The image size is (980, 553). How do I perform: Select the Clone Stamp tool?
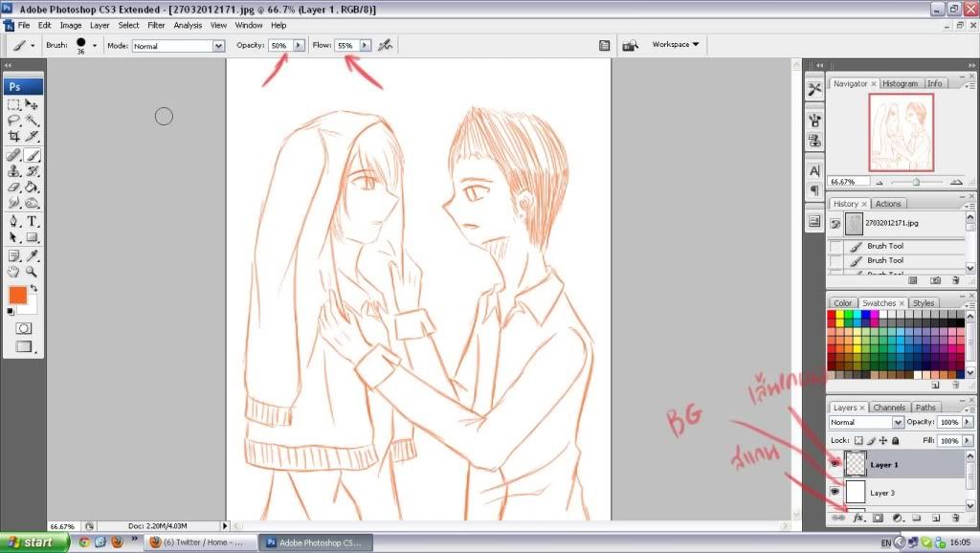click(x=13, y=170)
